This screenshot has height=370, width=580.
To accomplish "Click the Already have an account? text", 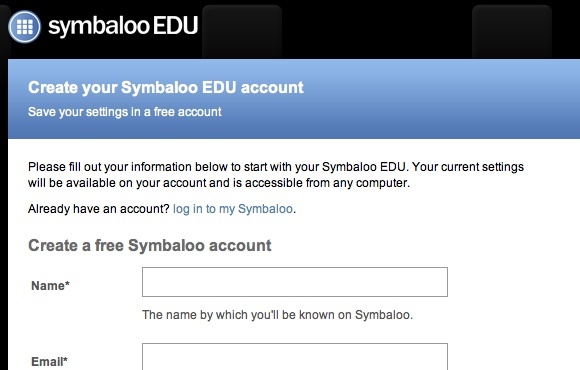I will click(99, 209).
